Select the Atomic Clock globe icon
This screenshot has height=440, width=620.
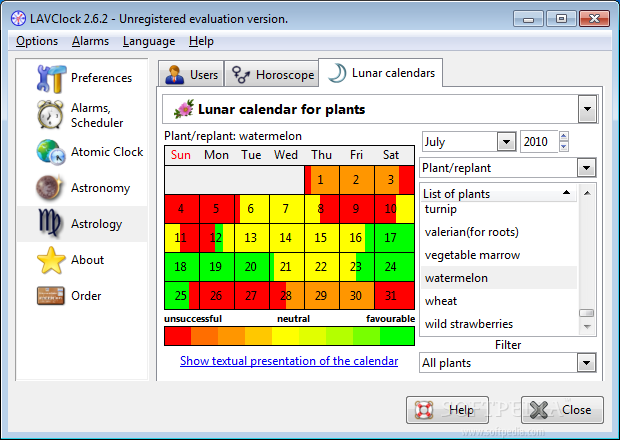pos(51,152)
